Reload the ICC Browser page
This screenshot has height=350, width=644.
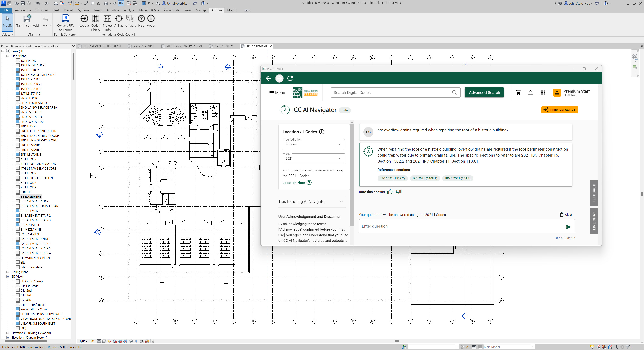290,78
